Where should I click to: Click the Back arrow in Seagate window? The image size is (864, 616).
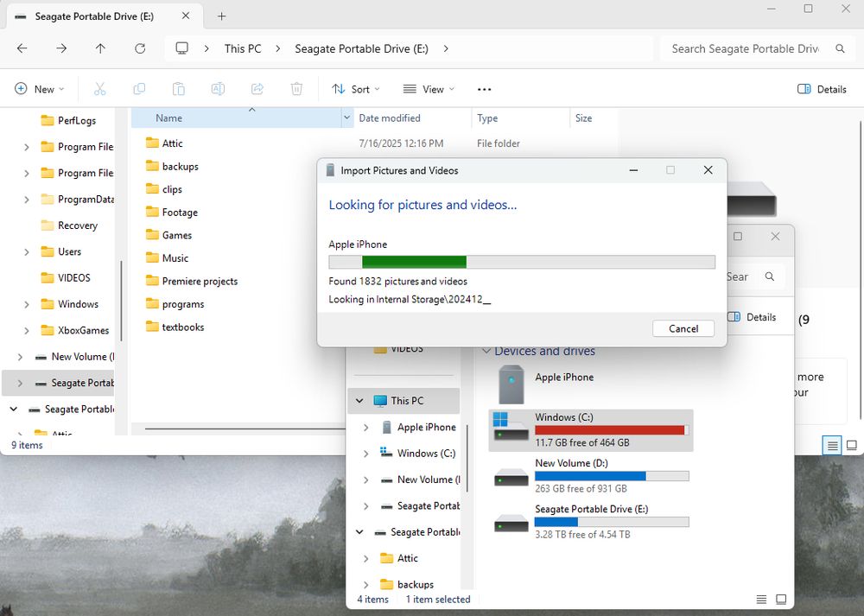click(22, 48)
